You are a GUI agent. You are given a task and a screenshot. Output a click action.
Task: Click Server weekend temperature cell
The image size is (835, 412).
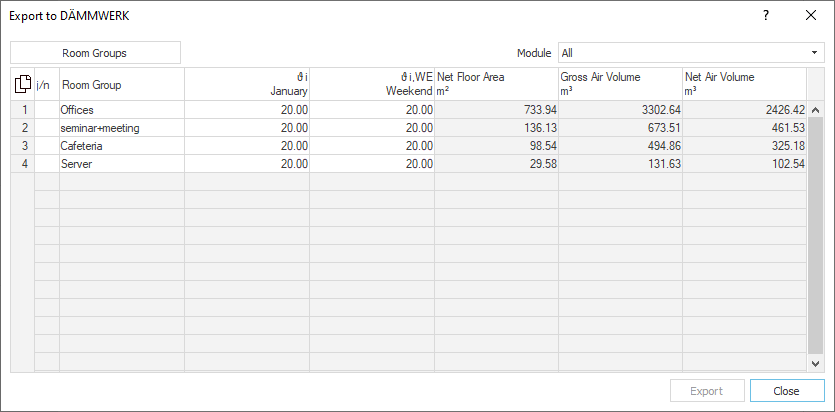pos(372,164)
